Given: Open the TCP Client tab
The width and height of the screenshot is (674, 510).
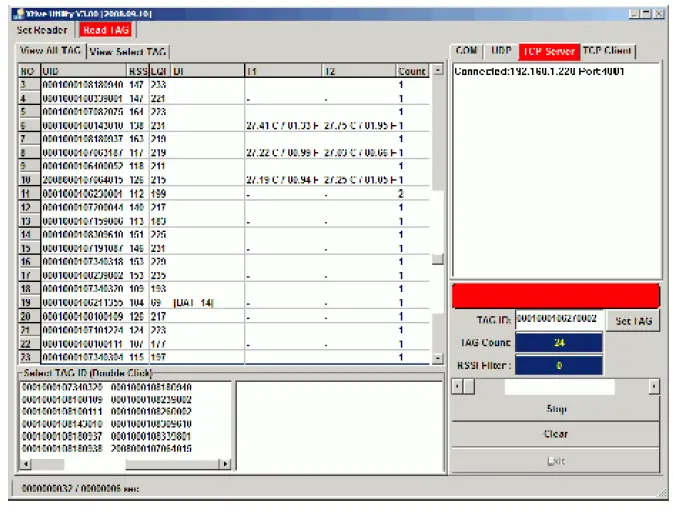Looking at the screenshot, I should [607, 51].
